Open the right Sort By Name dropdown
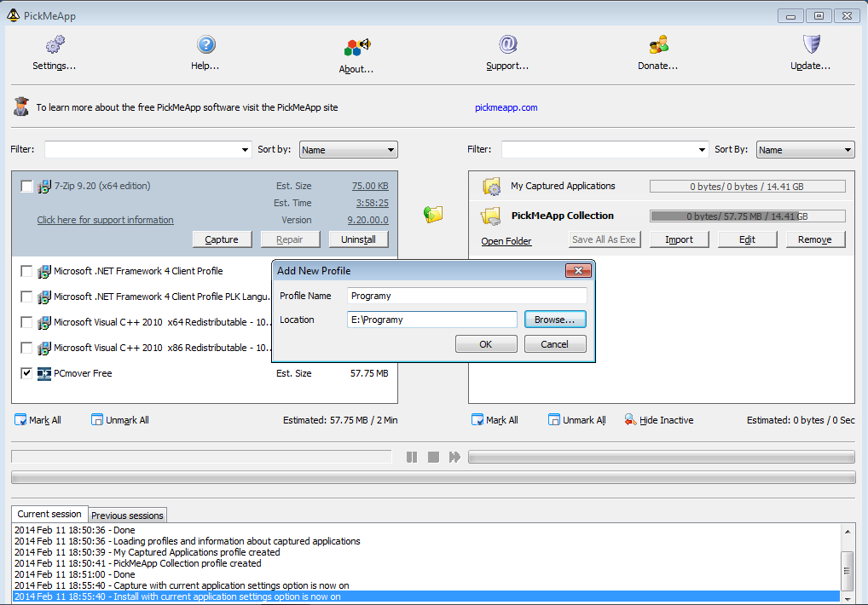868x605 pixels. (x=806, y=150)
